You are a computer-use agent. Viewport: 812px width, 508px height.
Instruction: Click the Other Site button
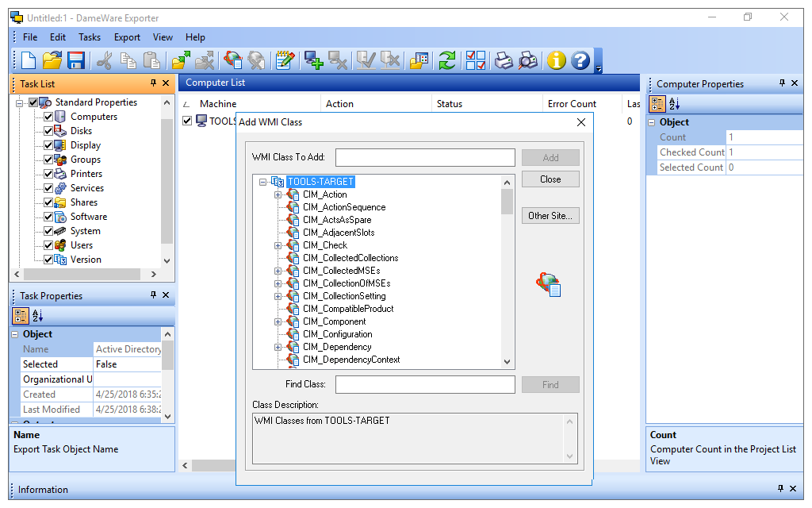pyautogui.click(x=550, y=215)
